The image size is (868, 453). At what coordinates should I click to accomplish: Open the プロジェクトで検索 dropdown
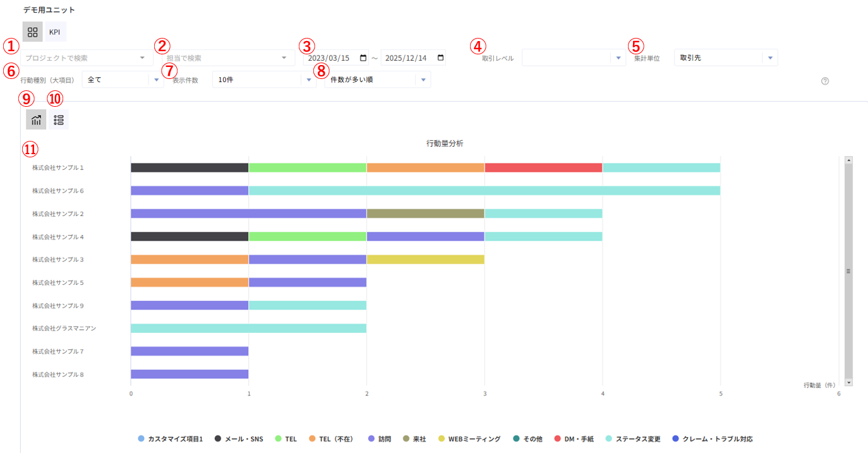coord(86,58)
